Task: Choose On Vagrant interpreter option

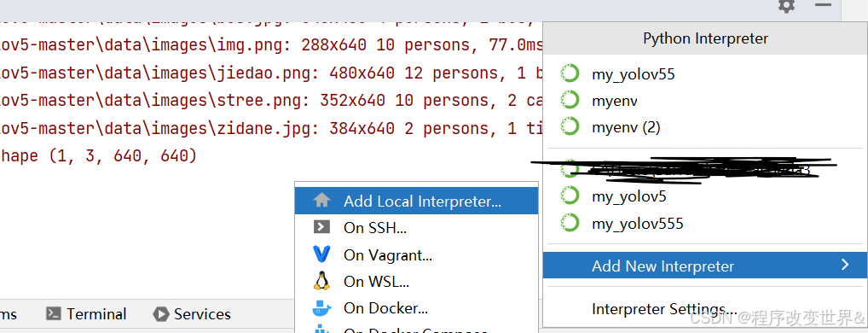Action: point(416,254)
